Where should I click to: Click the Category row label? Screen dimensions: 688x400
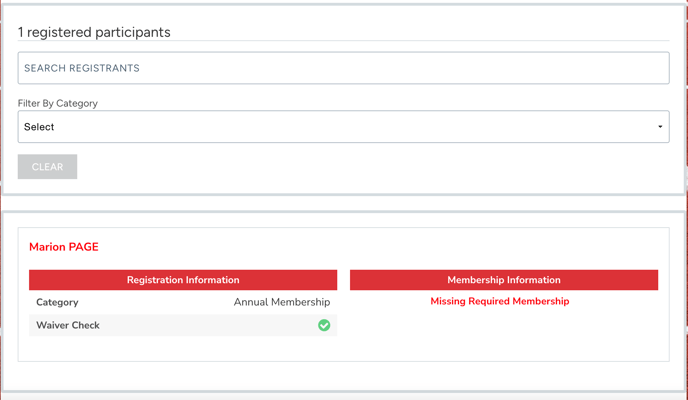point(57,302)
